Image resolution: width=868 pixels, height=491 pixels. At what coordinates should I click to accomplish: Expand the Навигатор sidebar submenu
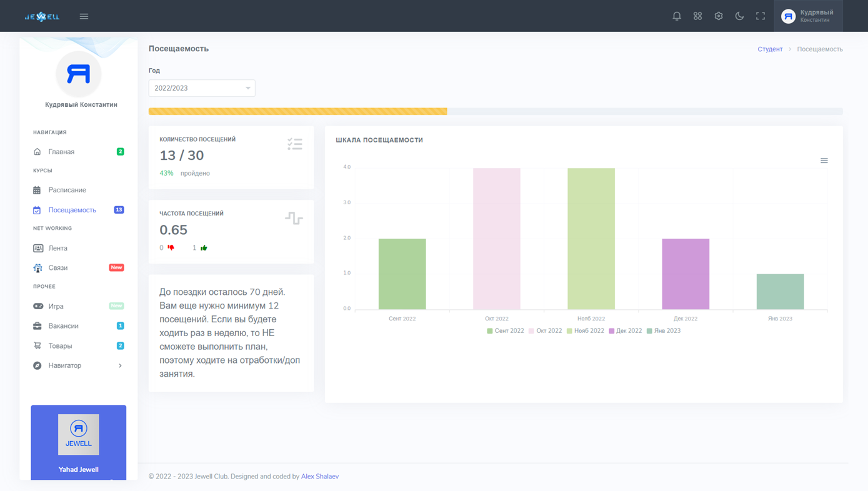(78, 365)
